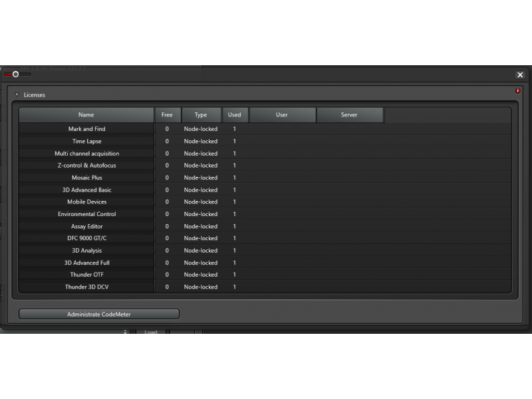Image resolution: width=532 pixels, height=399 pixels.
Task: Select the Mark and Find license row
Action: pos(265,129)
